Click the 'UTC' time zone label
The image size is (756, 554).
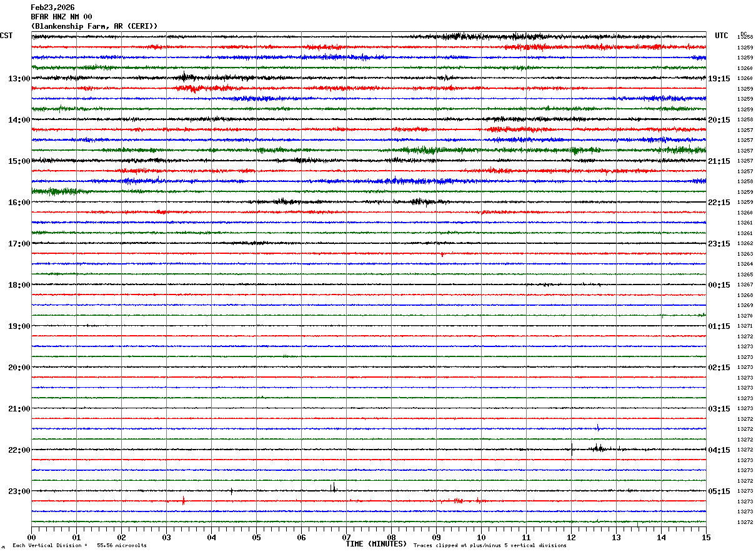(x=722, y=36)
